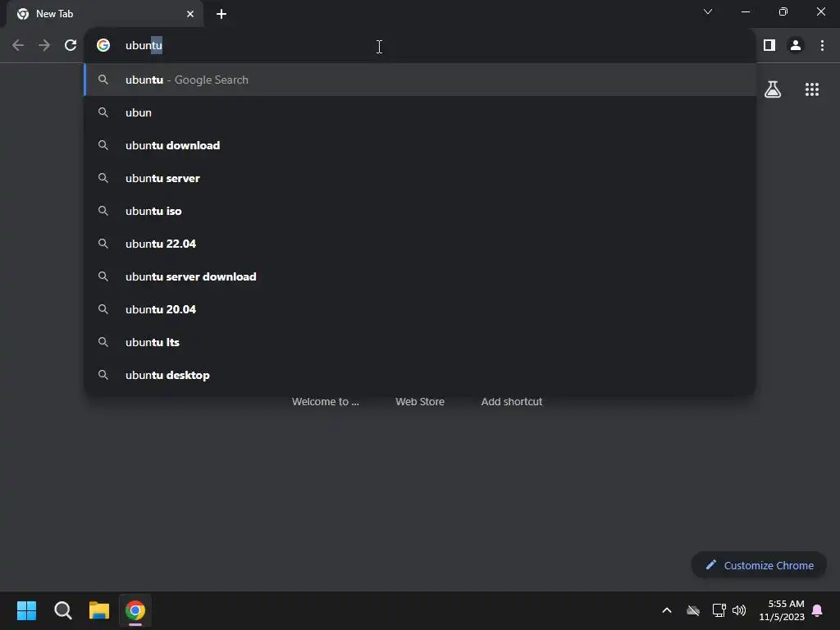The width and height of the screenshot is (840, 630).
Task: Click the Google logo in address bar
Action: (103, 46)
